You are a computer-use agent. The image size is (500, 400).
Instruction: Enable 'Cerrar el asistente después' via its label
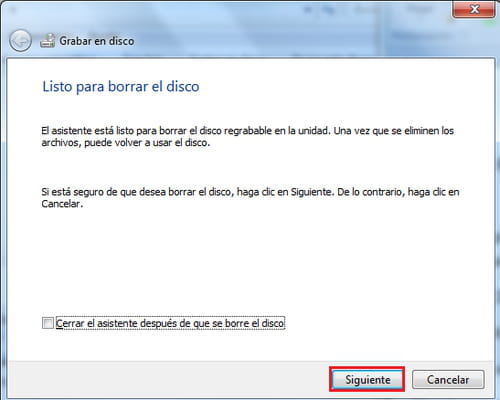tap(170, 323)
